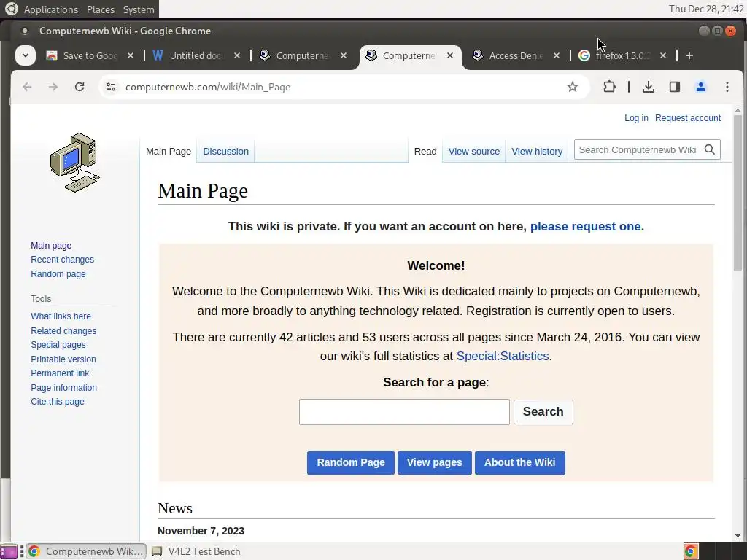Close the Access Denied tab
This screenshot has width=747, height=560.
pos(557,55)
